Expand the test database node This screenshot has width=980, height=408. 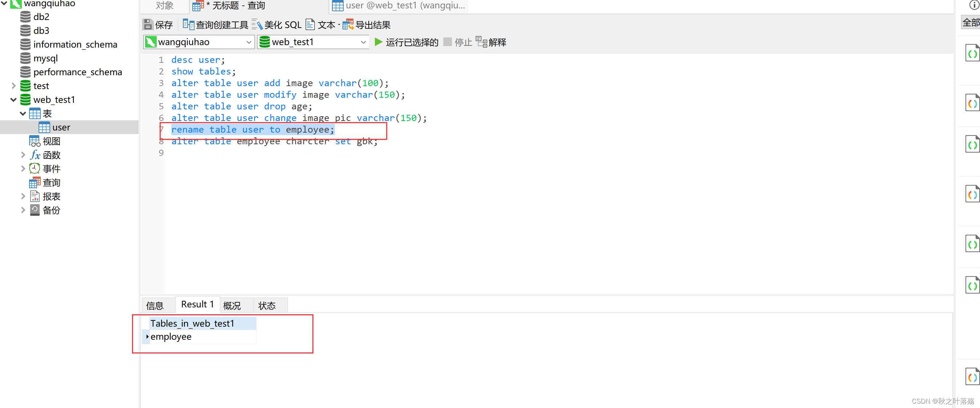tap(14, 86)
